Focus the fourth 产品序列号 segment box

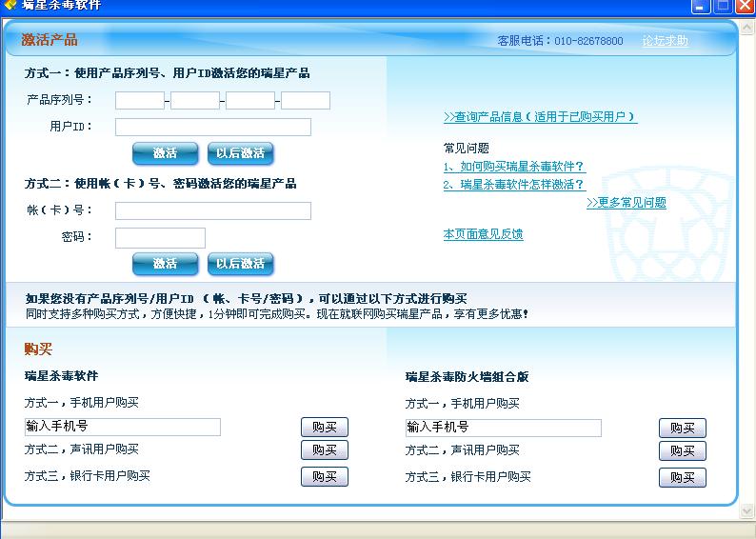click(x=306, y=100)
